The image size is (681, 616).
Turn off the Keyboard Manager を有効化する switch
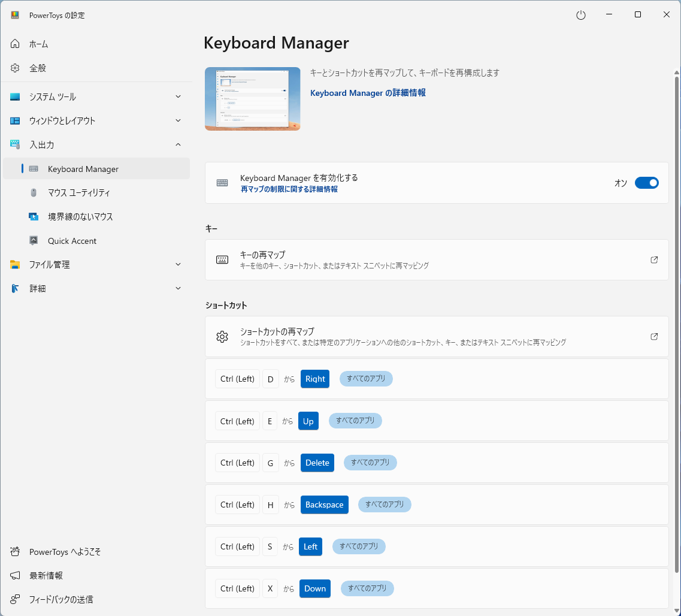(647, 183)
